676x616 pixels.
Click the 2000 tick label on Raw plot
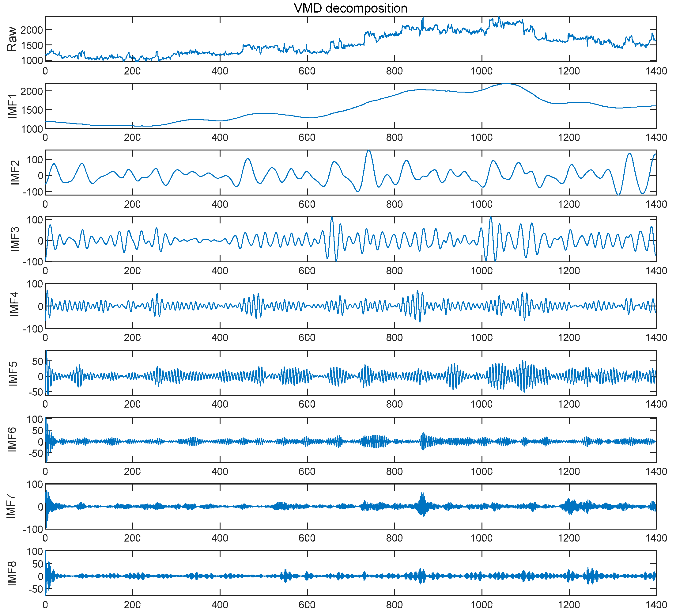pyautogui.click(x=32, y=30)
